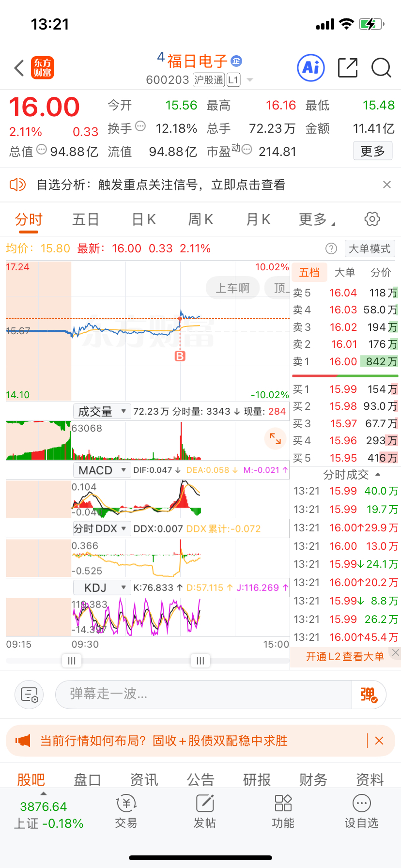Open the 研报 research tab
The image size is (401, 868).
pyautogui.click(x=257, y=779)
